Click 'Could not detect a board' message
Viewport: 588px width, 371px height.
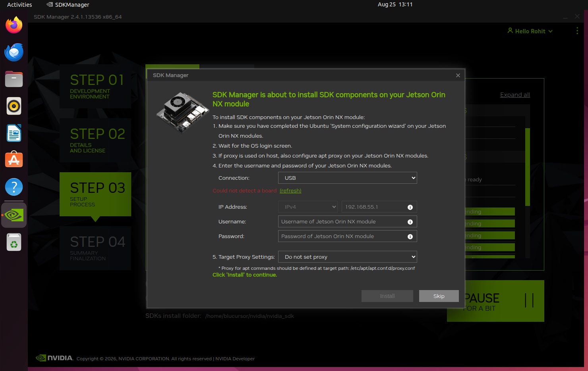(x=245, y=191)
